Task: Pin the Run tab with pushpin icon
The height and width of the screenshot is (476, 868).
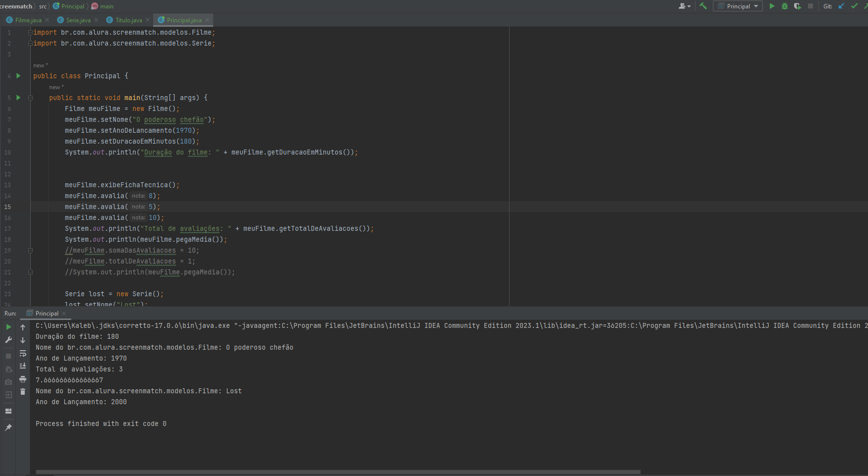Action: 8,427
